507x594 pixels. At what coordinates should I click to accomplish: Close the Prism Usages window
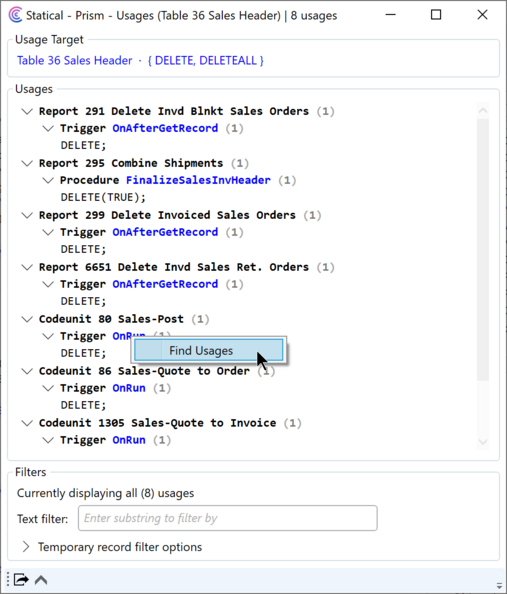coord(482,15)
